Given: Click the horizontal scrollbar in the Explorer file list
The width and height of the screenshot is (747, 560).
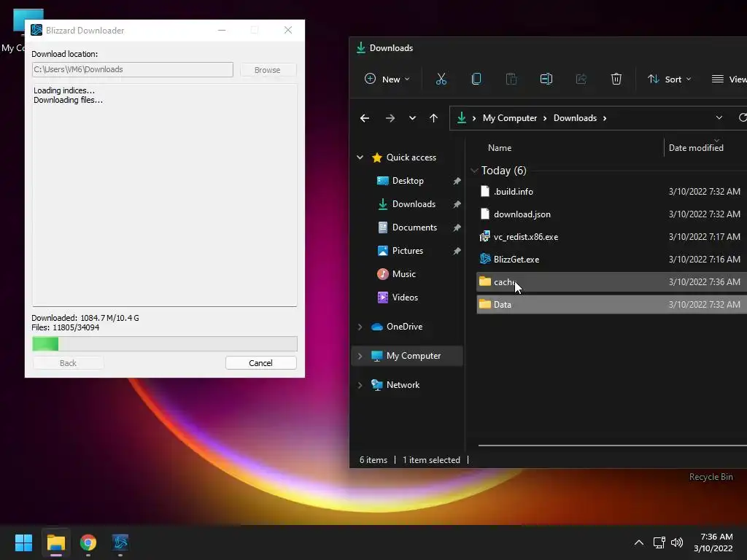Looking at the screenshot, I should coord(613,446).
